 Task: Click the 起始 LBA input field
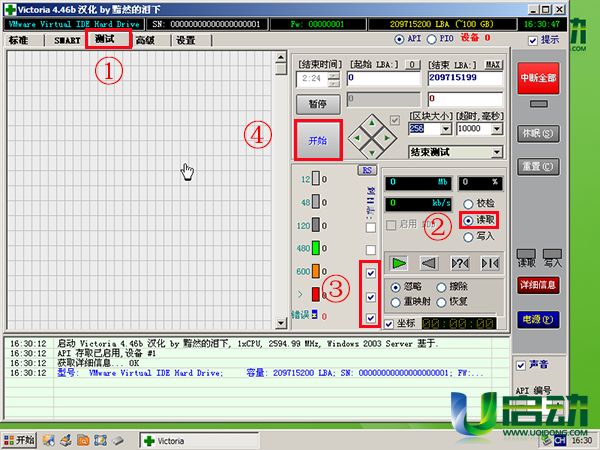[x=383, y=78]
